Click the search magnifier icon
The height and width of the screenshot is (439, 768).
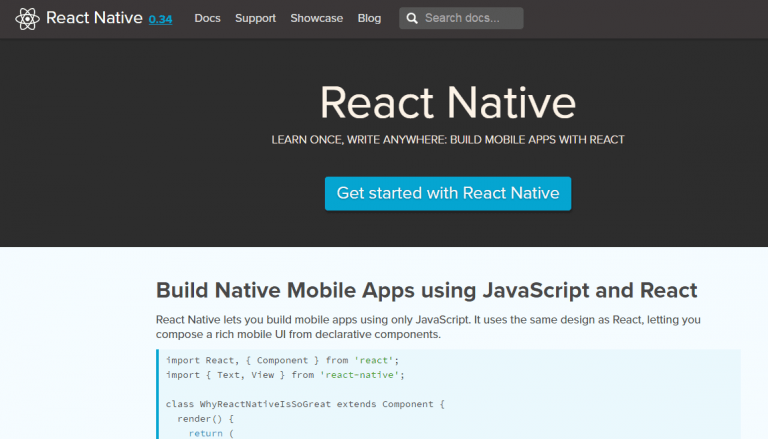(x=412, y=19)
